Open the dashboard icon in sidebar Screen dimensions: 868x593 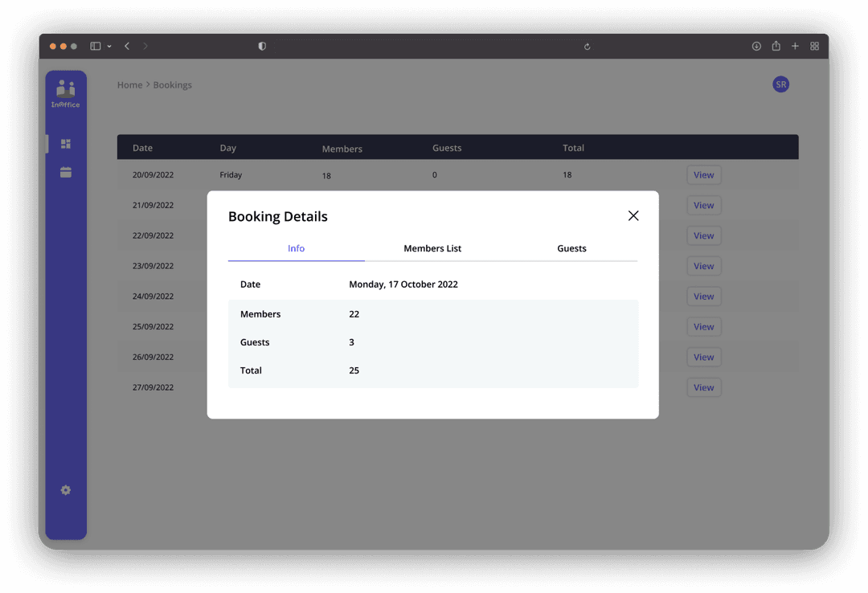[66, 144]
